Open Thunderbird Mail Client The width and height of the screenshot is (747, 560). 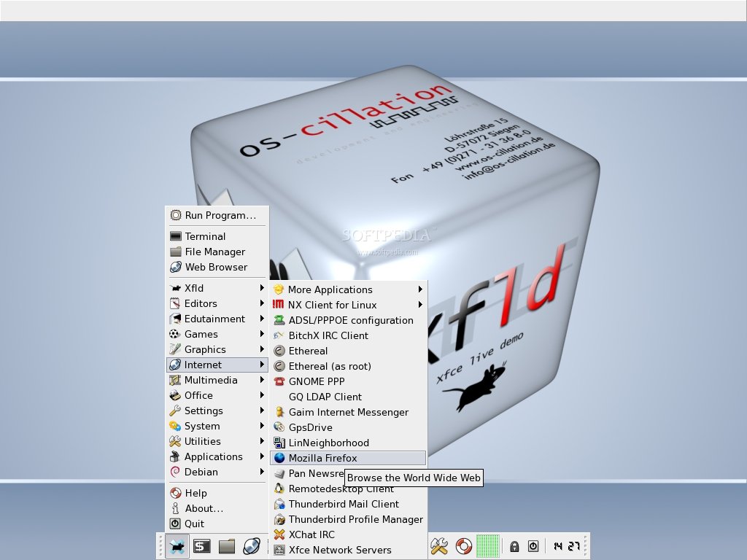click(343, 504)
